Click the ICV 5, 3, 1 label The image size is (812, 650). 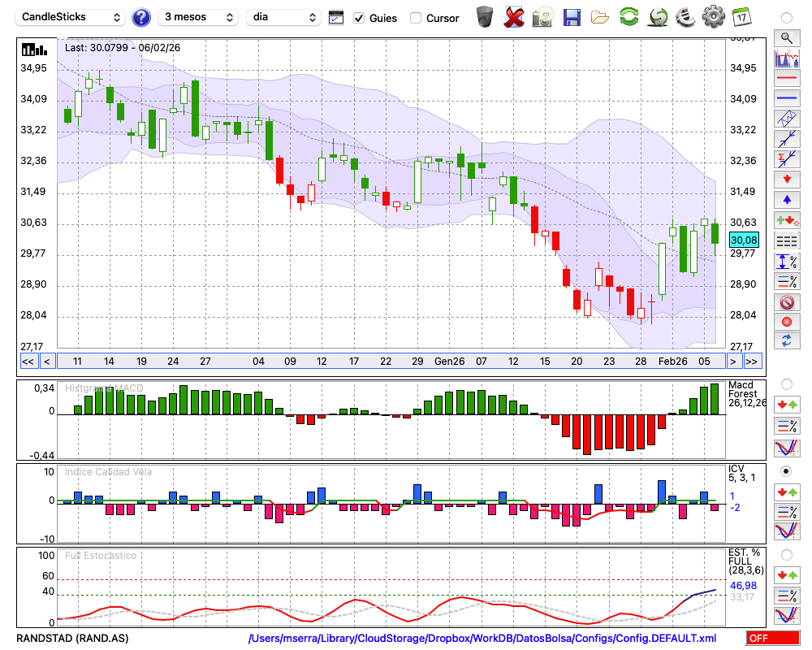click(x=741, y=473)
